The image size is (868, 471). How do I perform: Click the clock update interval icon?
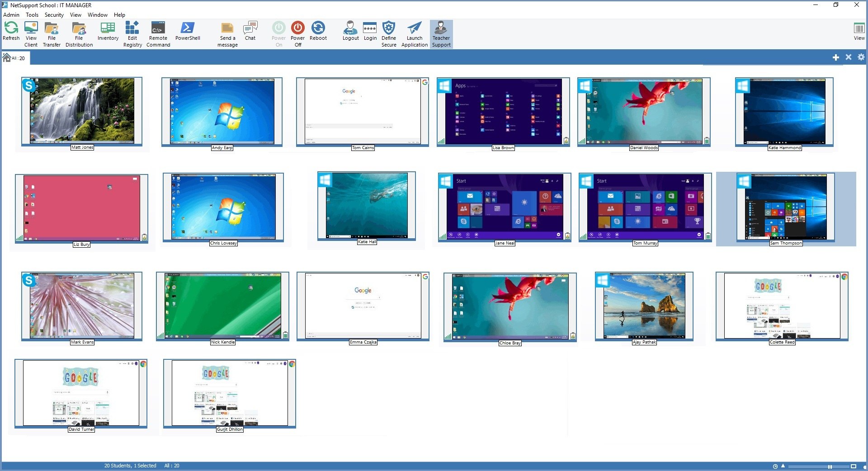[x=775, y=466]
